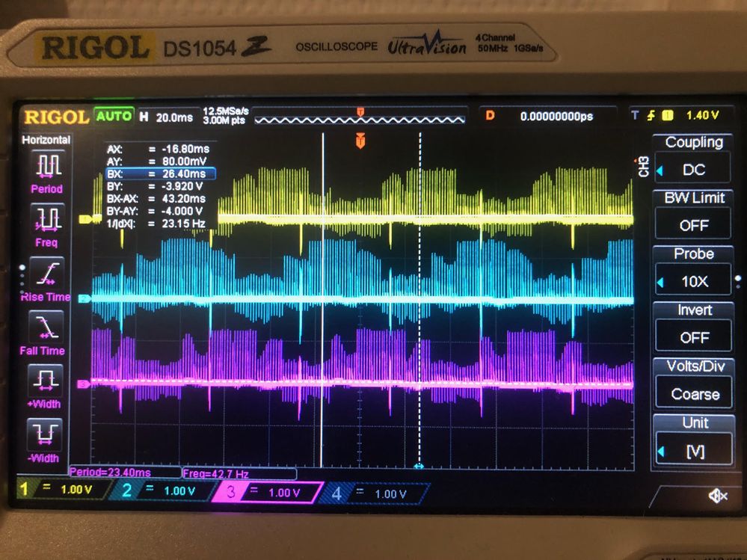Image resolution: width=747 pixels, height=560 pixels.
Task: Click the CH3 label beside the menu
Action: [643, 166]
